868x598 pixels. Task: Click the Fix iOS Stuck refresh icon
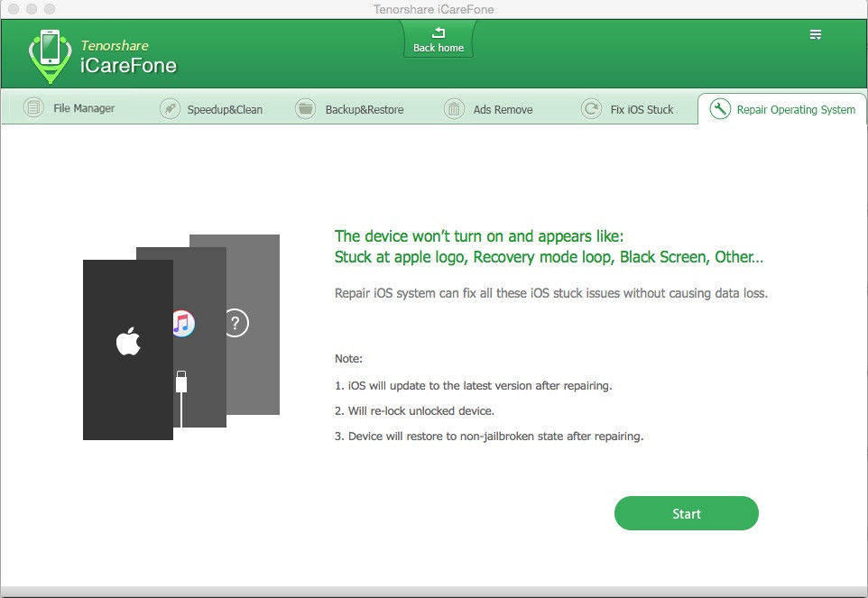591,109
